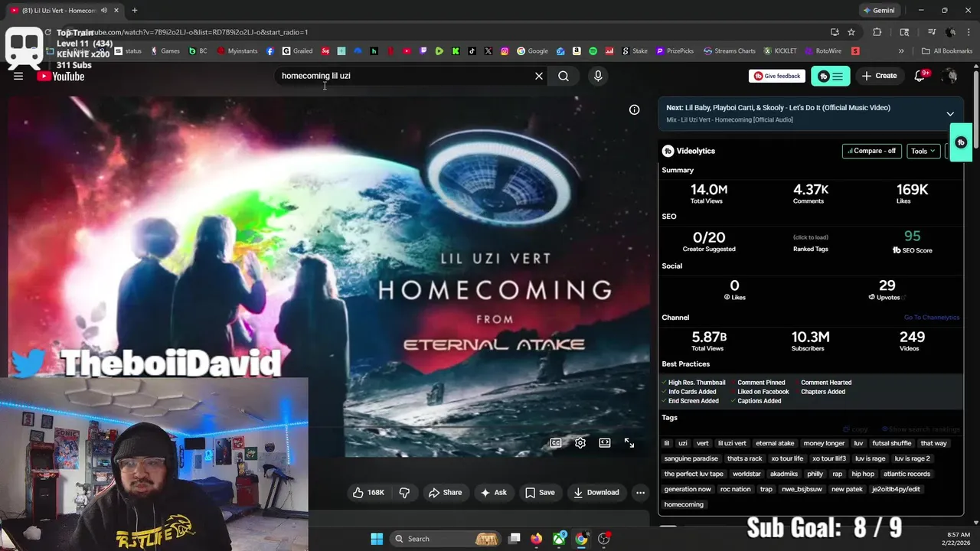This screenshot has width=980, height=551.
Task: Click the search magnifier button
Action: (563, 76)
